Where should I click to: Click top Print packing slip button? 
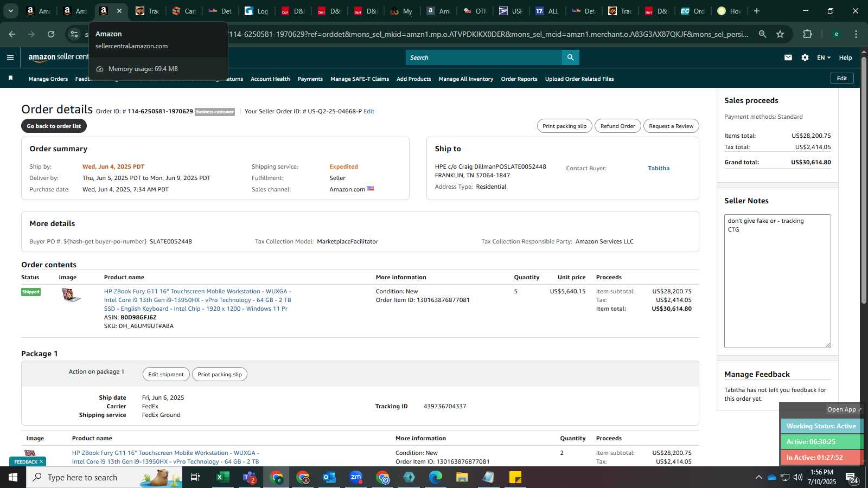564,126
